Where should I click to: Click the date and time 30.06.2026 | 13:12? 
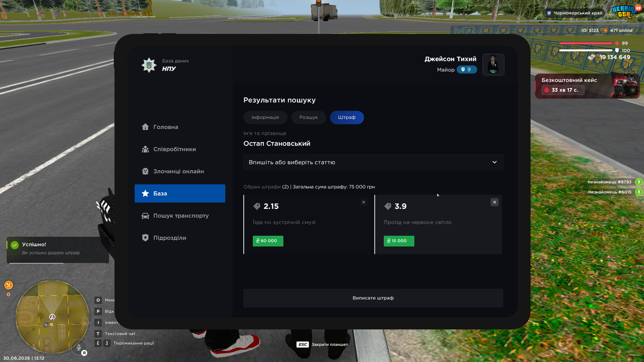[x=24, y=358]
